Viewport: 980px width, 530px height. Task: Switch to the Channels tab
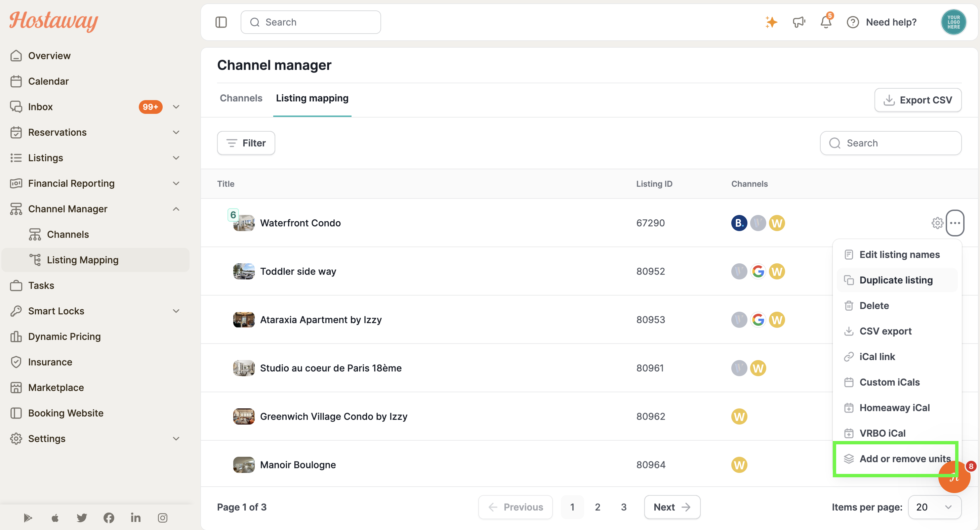coord(241,98)
